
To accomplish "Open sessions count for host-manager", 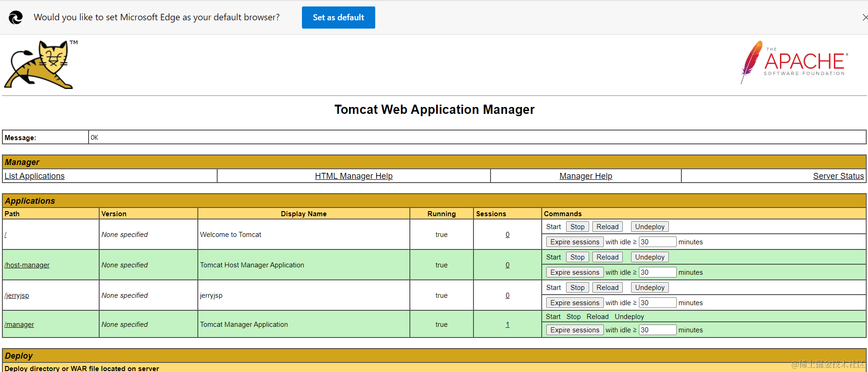I will [508, 265].
